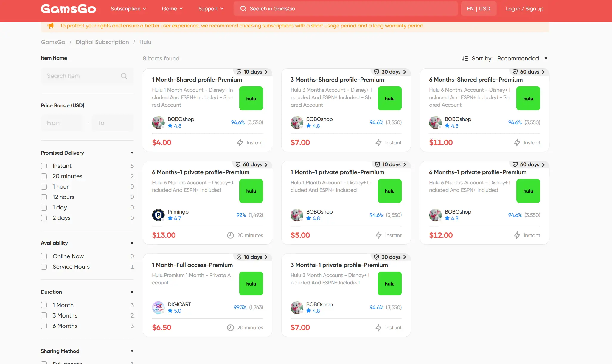Click BOBOshop avatar on the $11.00 listing
Viewport: 612px width, 364px height.
coord(435,122)
